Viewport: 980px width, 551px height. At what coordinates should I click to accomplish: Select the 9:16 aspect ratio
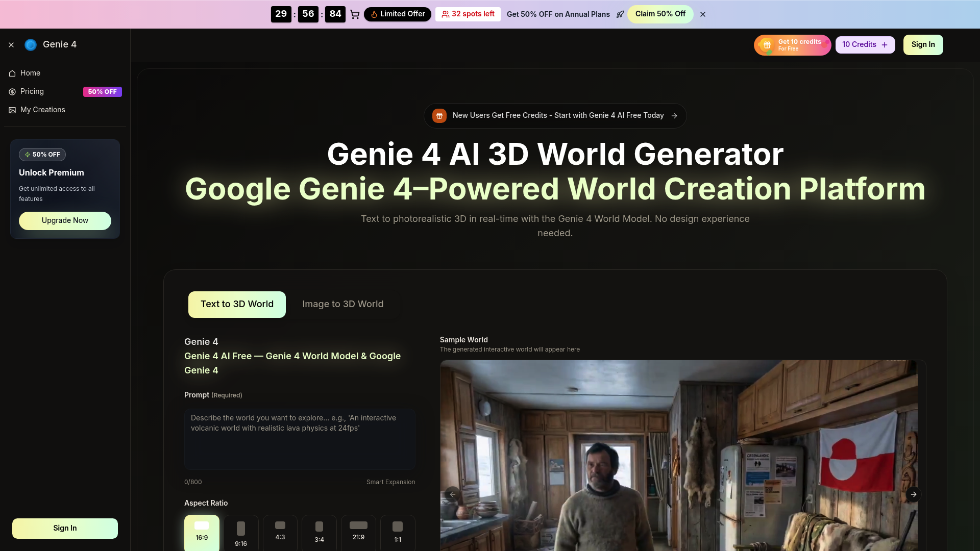click(241, 532)
